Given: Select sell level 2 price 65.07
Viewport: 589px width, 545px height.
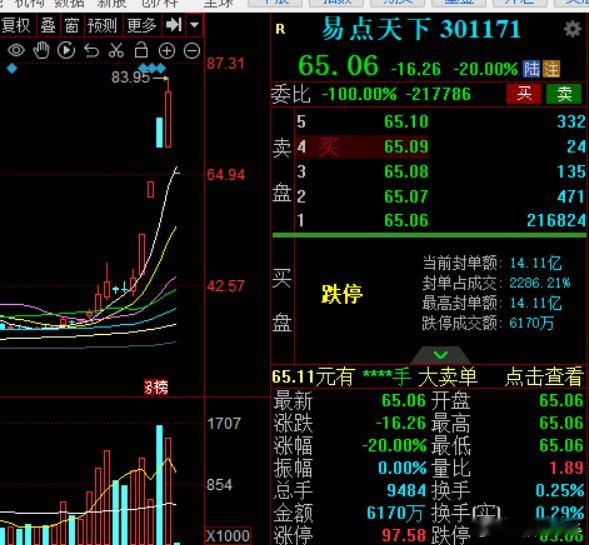Looking at the screenshot, I should click(406, 196).
